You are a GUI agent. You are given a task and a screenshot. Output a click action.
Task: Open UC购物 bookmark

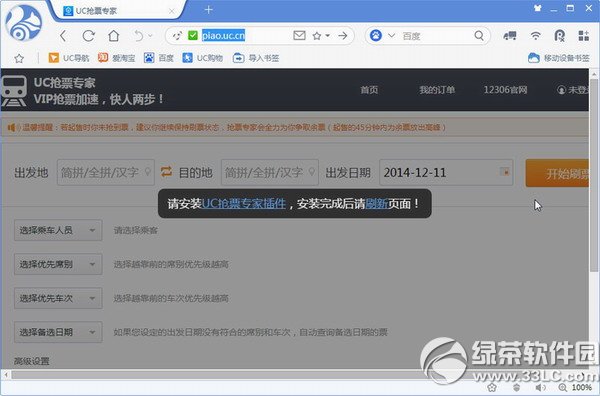pos(203,58)
